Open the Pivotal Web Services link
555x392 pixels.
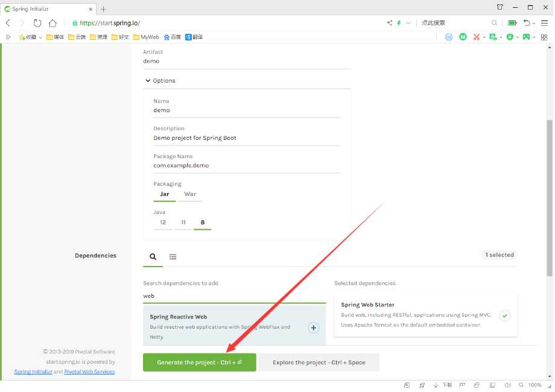click(x=89, y=372)
